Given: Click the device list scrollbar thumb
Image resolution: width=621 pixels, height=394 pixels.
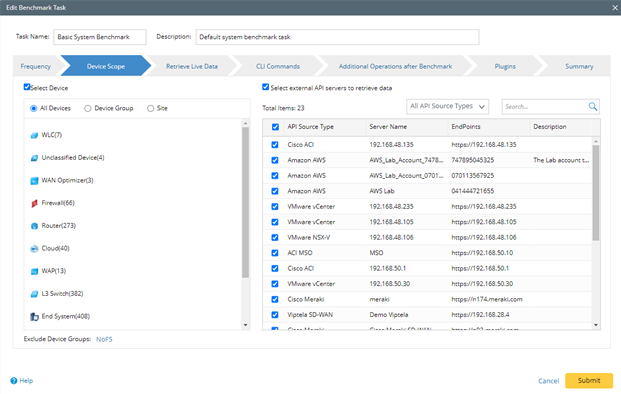Looking at the screenshot, I should (x=246, y=202).
